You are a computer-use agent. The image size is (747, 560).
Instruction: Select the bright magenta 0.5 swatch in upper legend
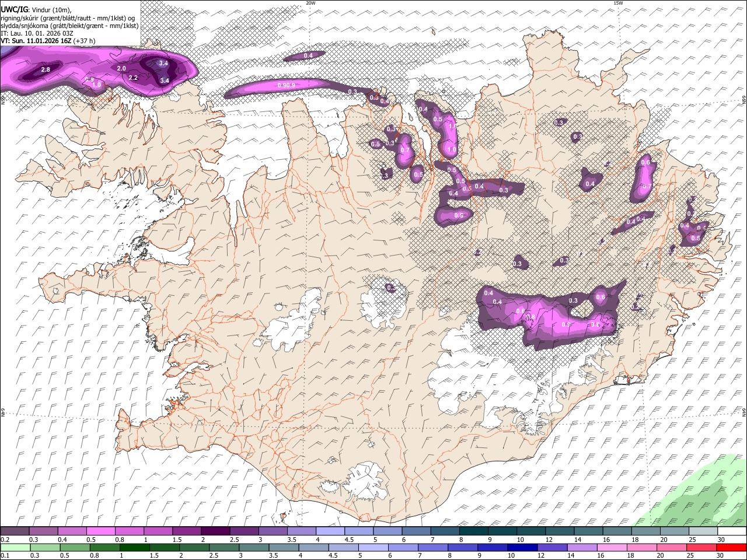click(100, 531)
